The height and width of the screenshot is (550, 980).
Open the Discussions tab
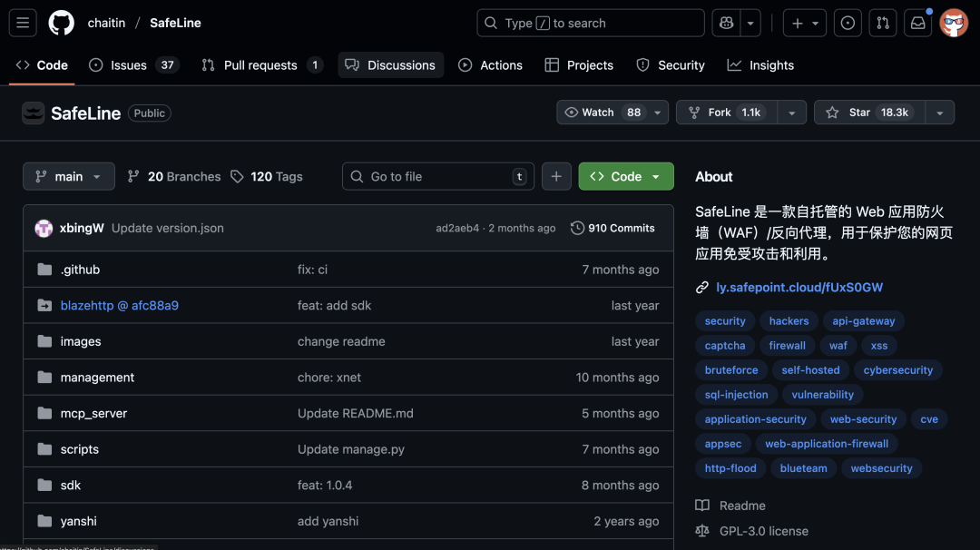coord(390,65)
